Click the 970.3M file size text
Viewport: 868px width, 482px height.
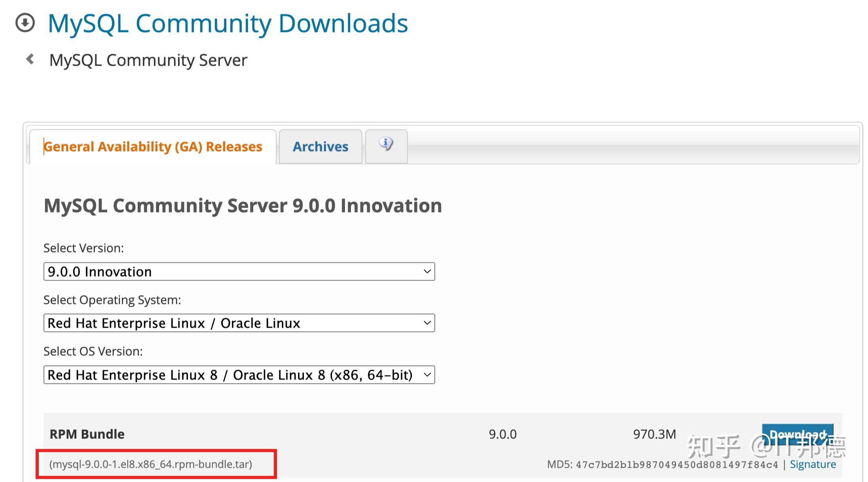click(654, 434)
